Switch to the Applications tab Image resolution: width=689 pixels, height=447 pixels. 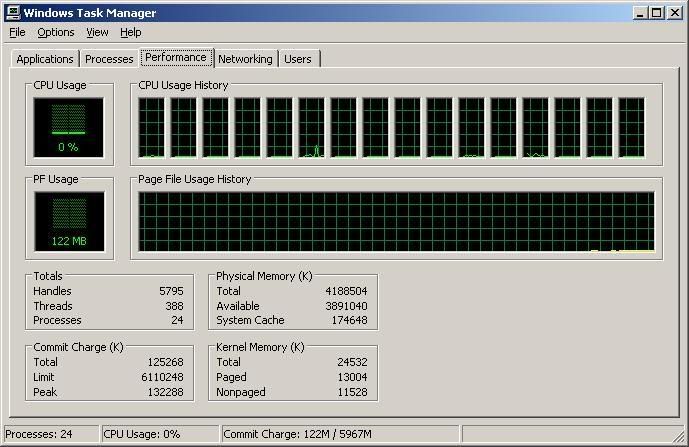(x=45, y=59)
